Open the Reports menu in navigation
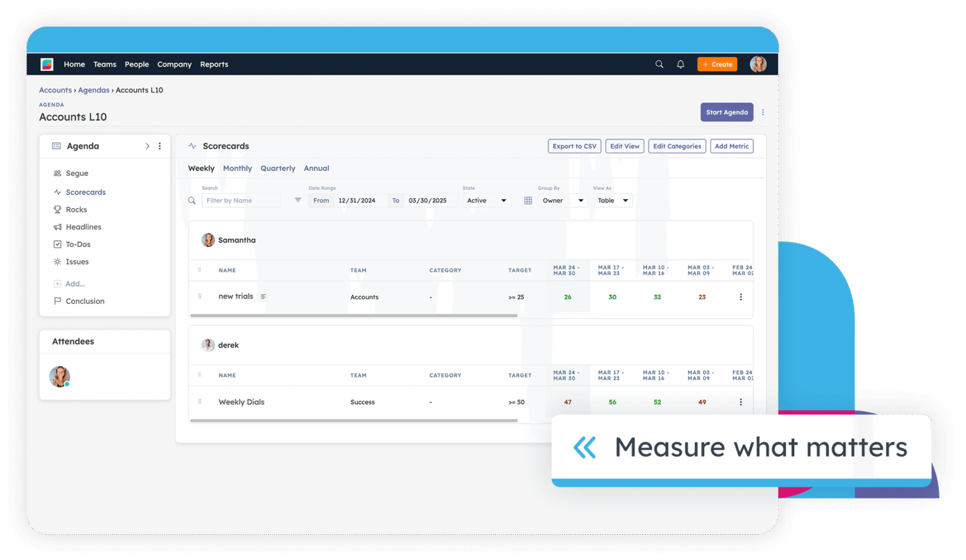Viewport: 966px width, 560px height. click(214, 64)
